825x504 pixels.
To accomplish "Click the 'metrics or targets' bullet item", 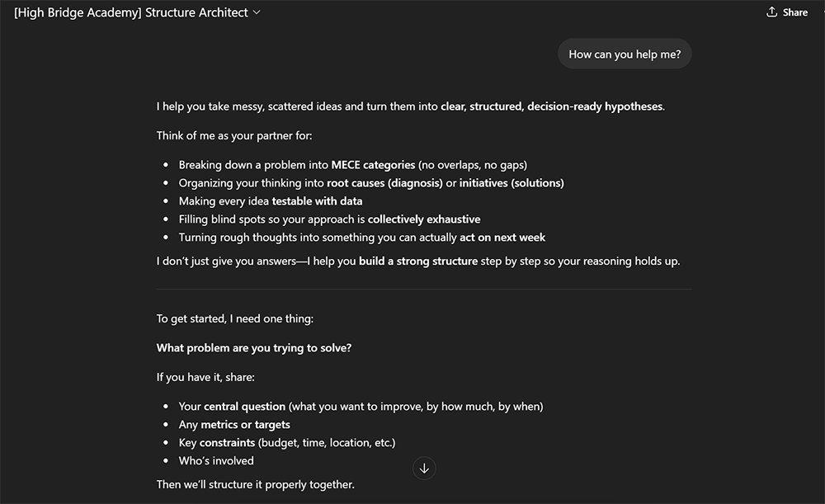I will pos(245,425).
